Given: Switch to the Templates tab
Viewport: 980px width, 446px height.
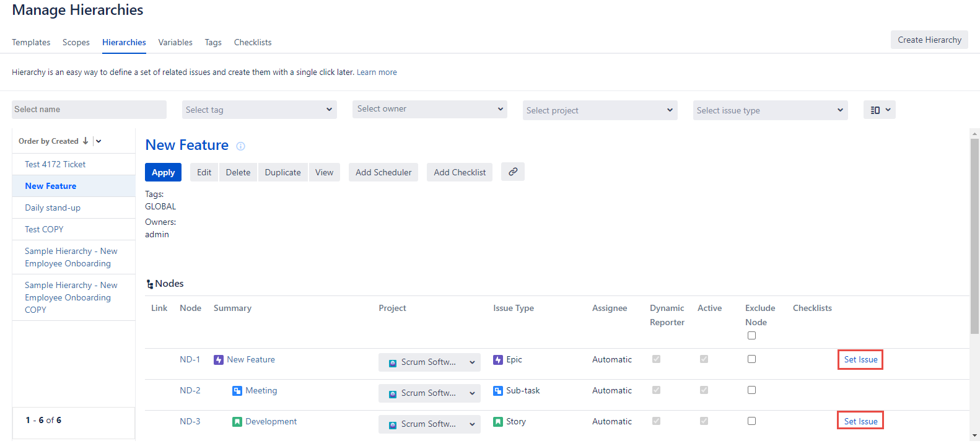Looking at the screenshot, I should pos(31,42).
